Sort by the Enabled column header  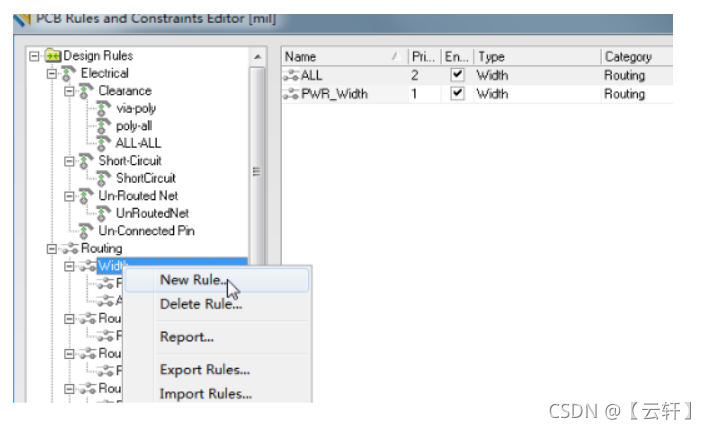tap(457, 57)
